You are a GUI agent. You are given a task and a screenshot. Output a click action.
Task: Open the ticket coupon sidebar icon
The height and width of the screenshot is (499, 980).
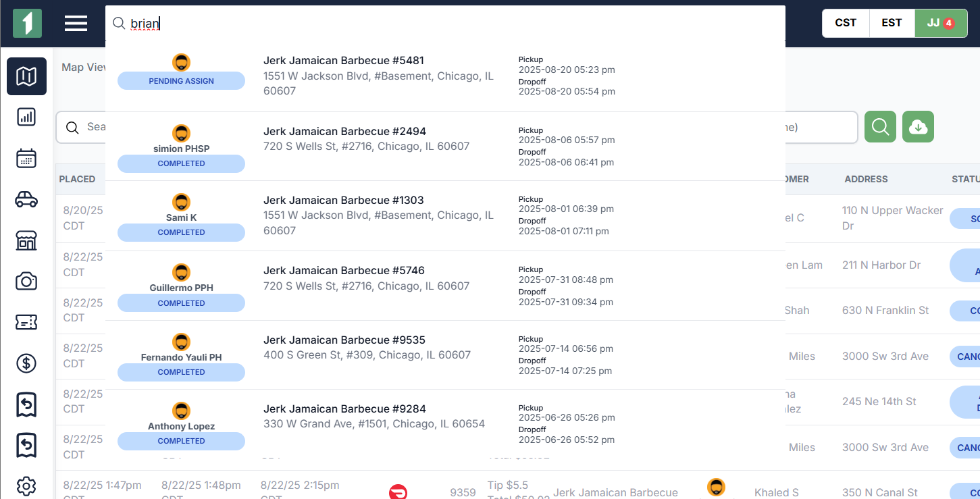pyautogui.click(x=26, y=322)
